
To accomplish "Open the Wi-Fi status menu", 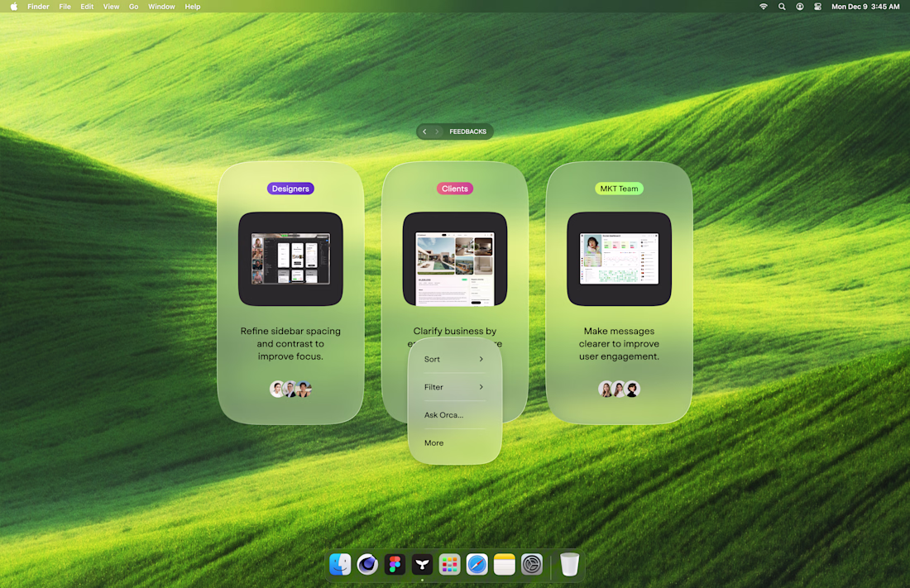I will [764, 7].
